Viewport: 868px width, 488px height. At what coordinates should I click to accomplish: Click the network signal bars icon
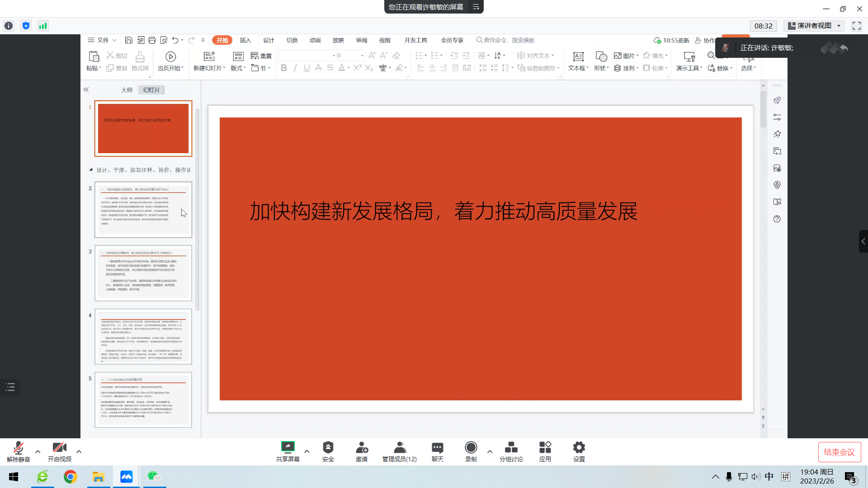[x=43, y=26]
